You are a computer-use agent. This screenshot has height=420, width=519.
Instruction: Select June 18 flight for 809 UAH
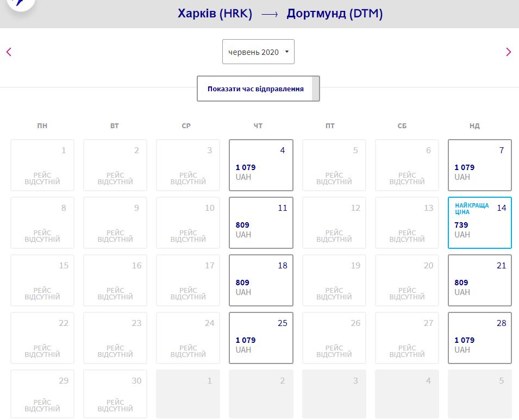(261, 280)
